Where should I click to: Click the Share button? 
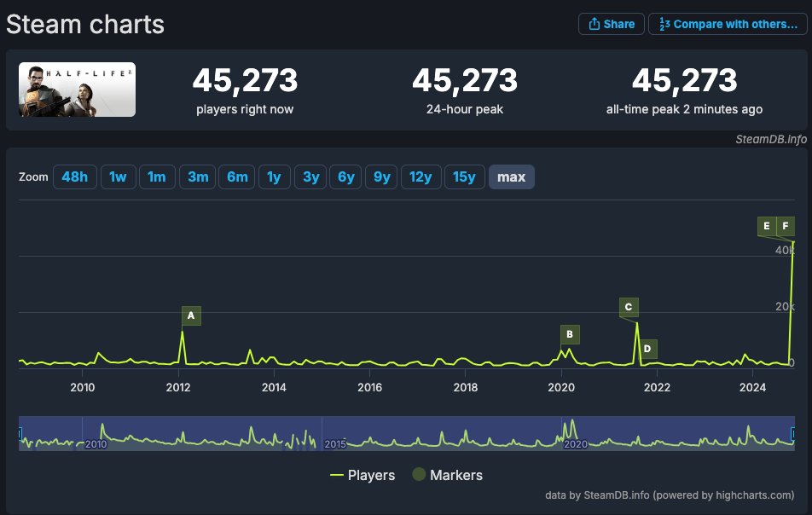611,25
